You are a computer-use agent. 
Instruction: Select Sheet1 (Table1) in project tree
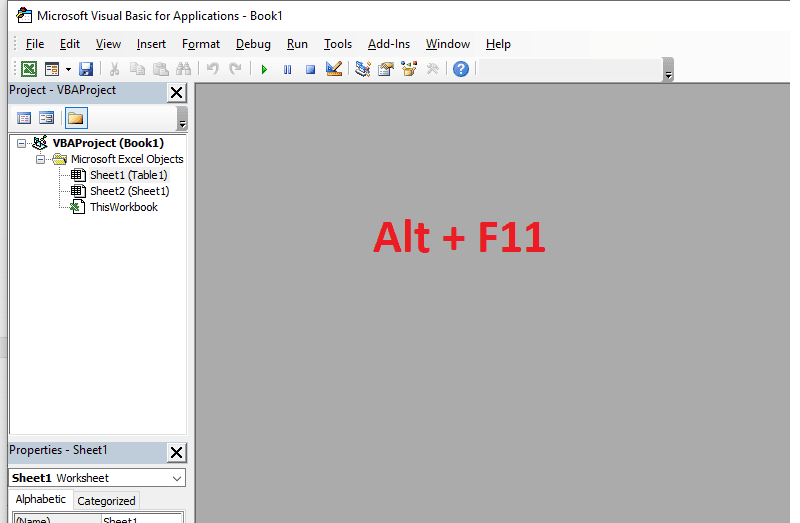129,175
